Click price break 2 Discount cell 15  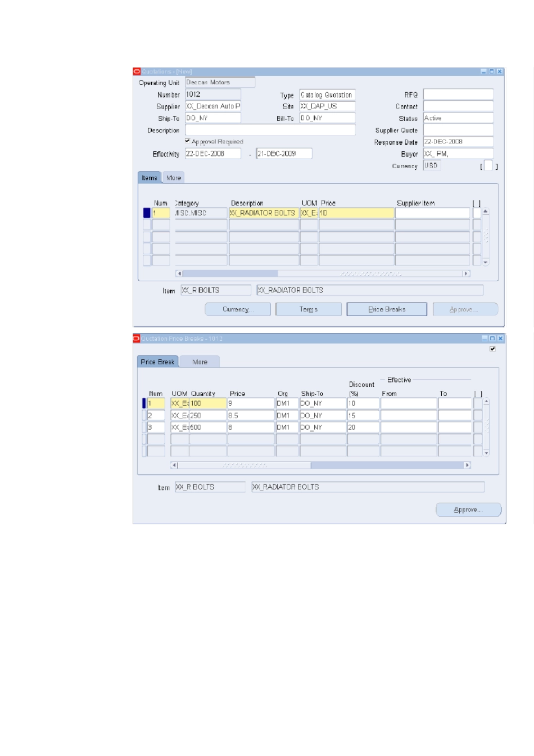(x=363, y=415)
